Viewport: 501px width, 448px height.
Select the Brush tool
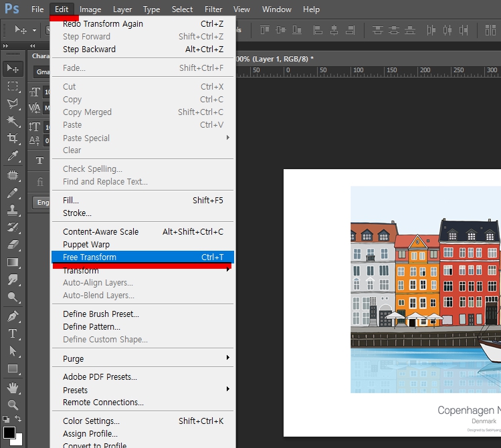[x=13, y=193]
